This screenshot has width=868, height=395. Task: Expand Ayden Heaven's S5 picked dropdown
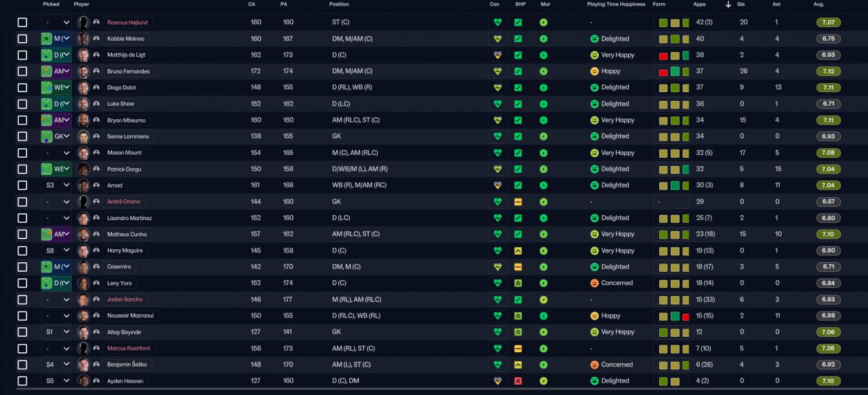[56, 381]
